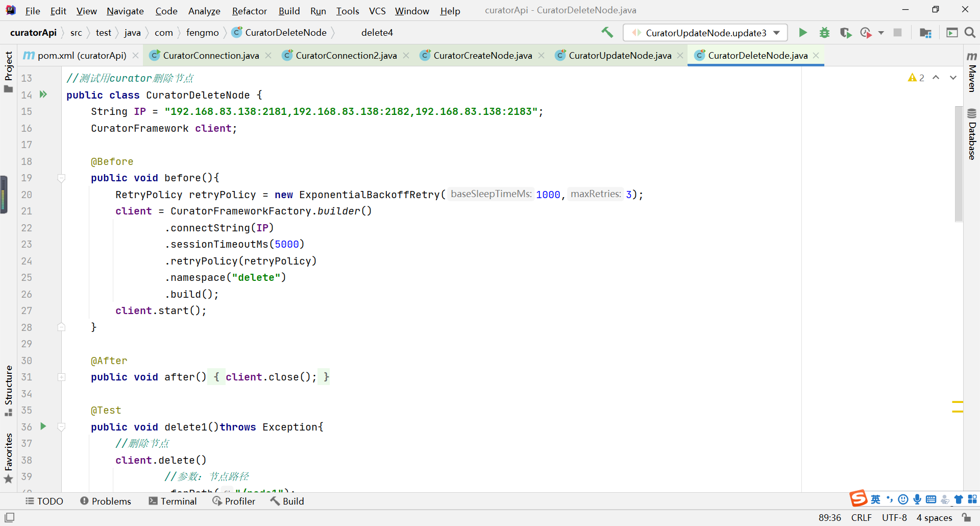This screenshot has width=980, height=526.
Task: Close the CuratorUpdateNode.java tab
Action: pos(680,55)
